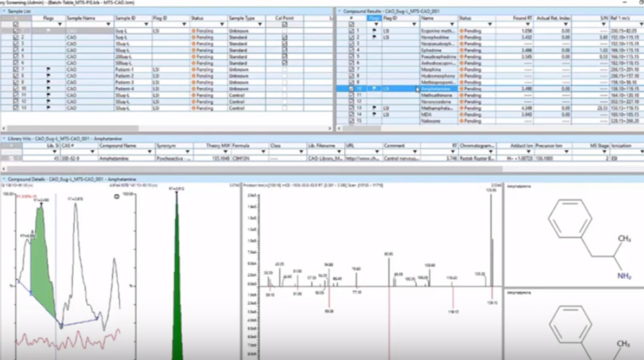Collapse the Compound Details panel
This screenshot has width=644, height=360.
click(x=4, y=179)
